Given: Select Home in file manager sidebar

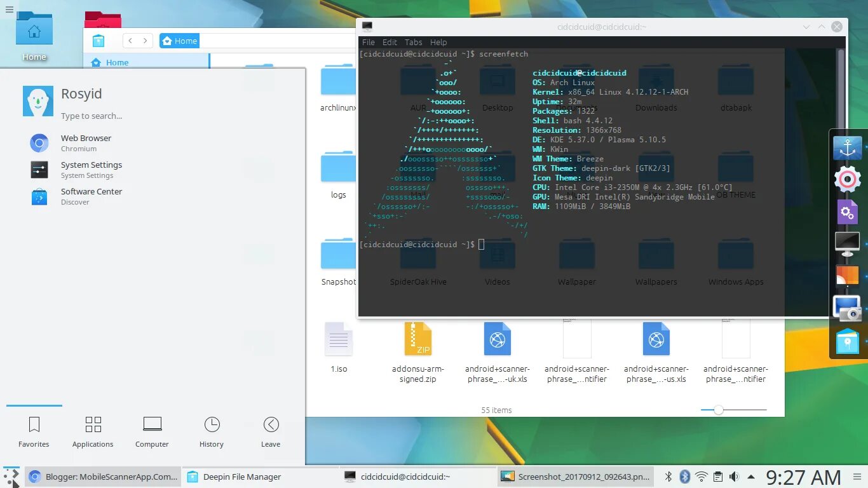Looking at the screenshot, I should [146, 62].
